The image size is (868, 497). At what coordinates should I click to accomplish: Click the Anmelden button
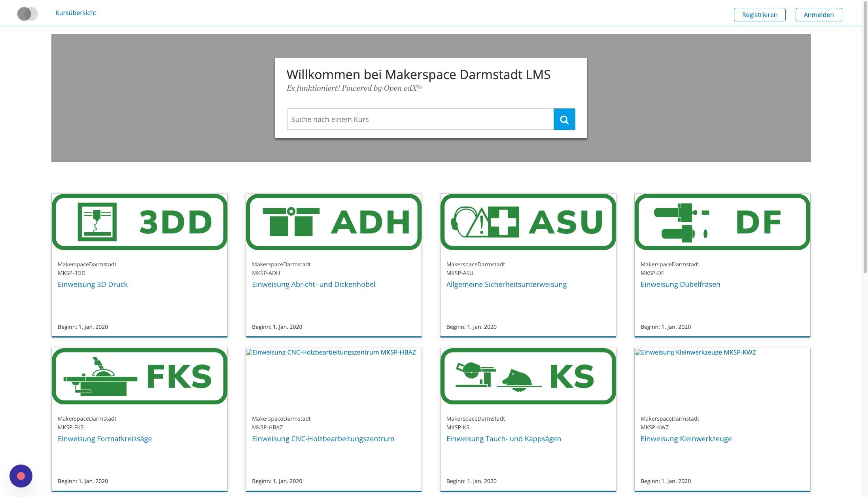tap(819, 15)
